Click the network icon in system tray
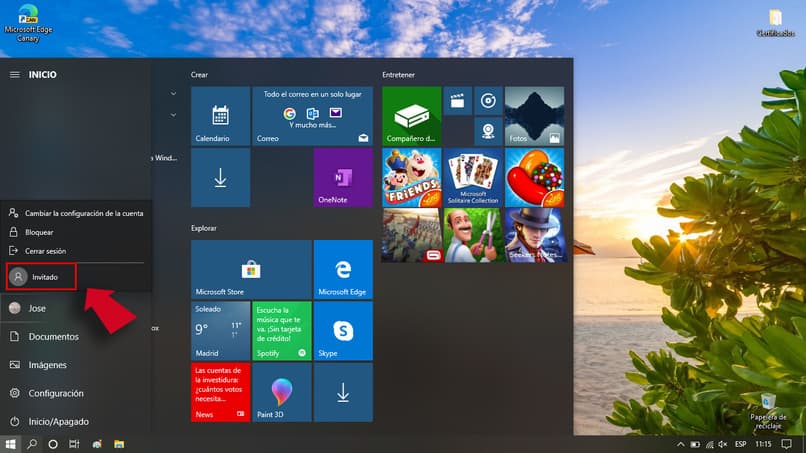The image size is (806, 453). point(709,444)
